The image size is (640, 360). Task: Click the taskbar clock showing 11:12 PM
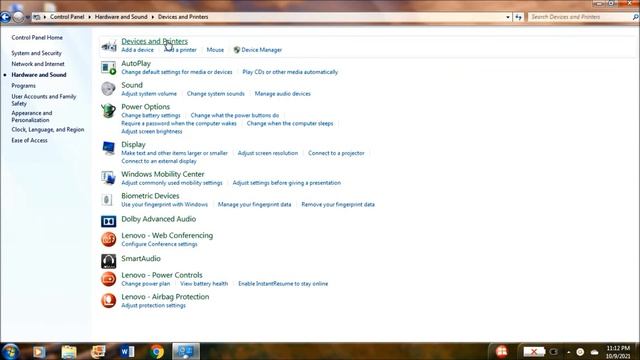(x=618, y=352)
